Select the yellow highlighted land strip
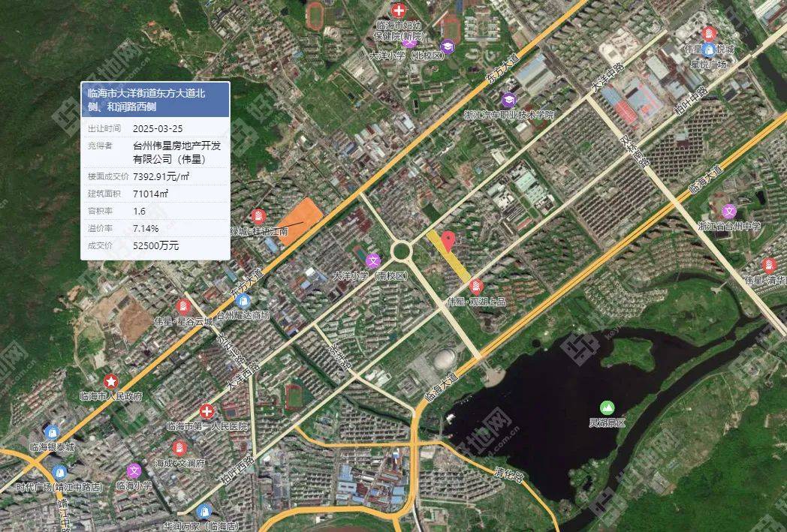The height and width of the screenshot is (532, 787). click(449, 257)
